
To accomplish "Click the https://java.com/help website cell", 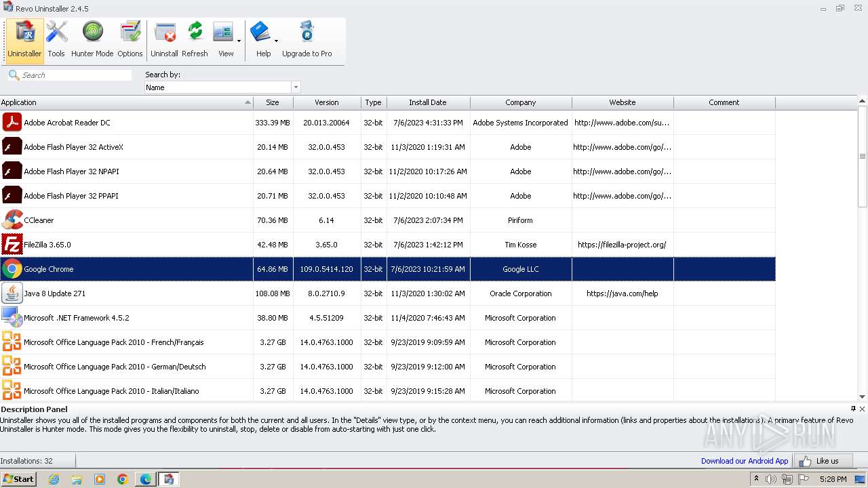I will point(623,293).
